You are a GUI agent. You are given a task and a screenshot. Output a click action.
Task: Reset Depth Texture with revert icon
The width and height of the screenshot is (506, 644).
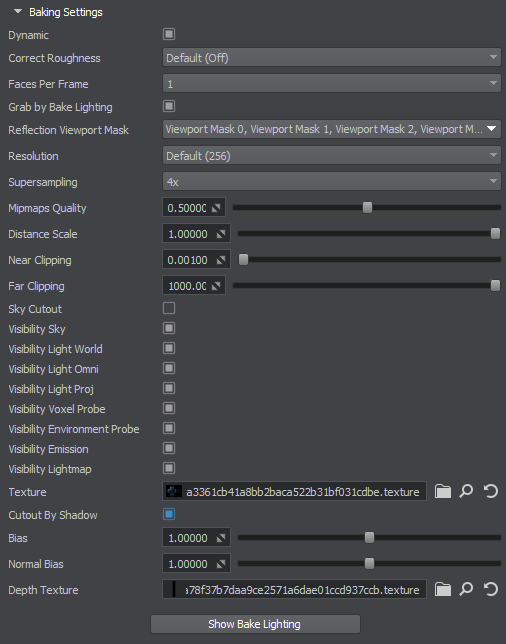click(490, 589)
